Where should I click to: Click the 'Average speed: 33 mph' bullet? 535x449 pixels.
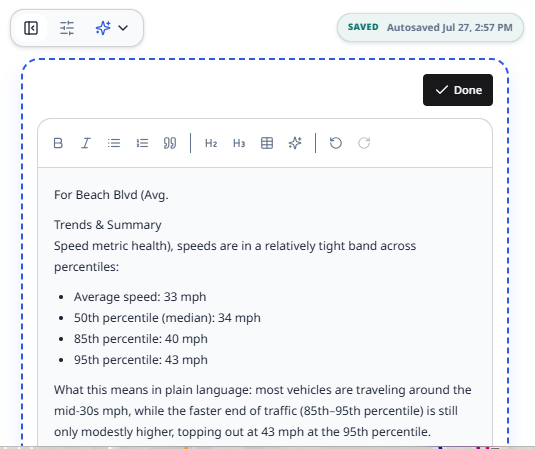140,297
